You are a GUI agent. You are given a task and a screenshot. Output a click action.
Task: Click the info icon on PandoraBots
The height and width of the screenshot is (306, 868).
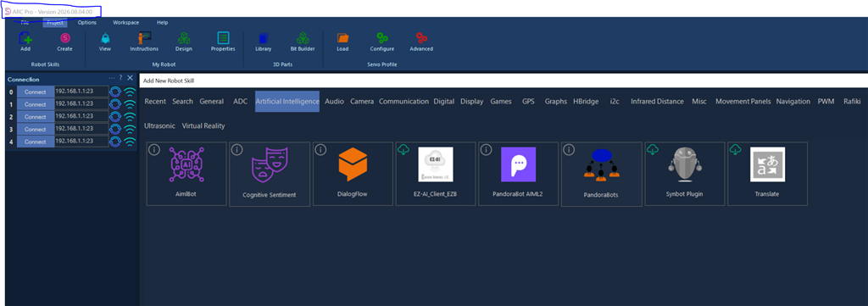coord(570,149)
